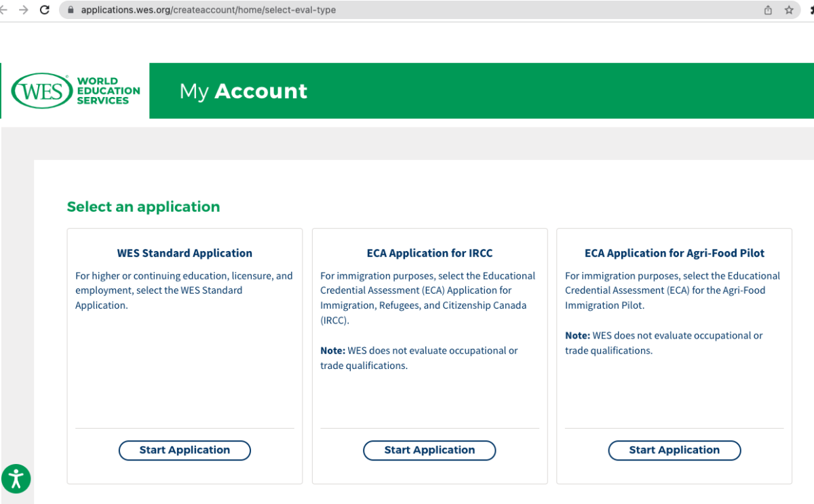Click the 'WES Standard Application' card title
814x504 pixels.
pos(185,253)
